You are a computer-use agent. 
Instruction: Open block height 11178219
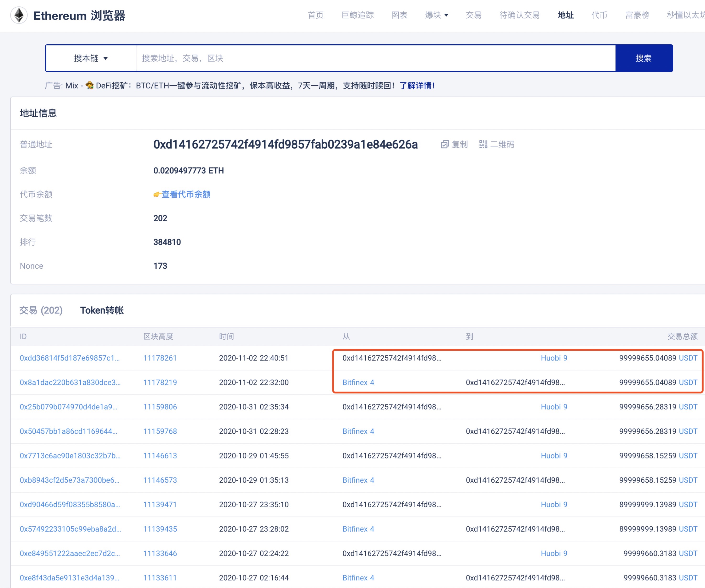click(160, 382)
